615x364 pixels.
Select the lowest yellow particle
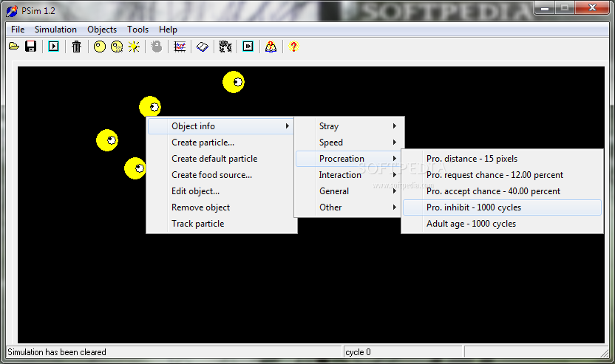tap(135, 168)
